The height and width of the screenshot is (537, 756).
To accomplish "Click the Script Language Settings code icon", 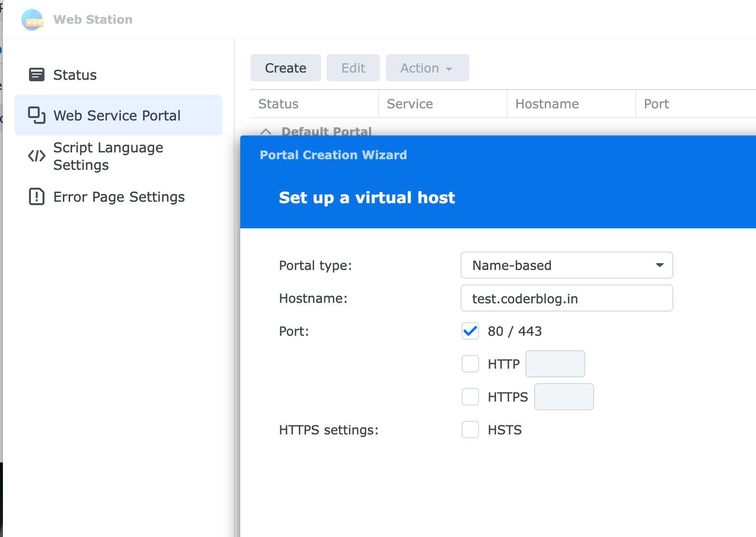I will pos(37,156).
